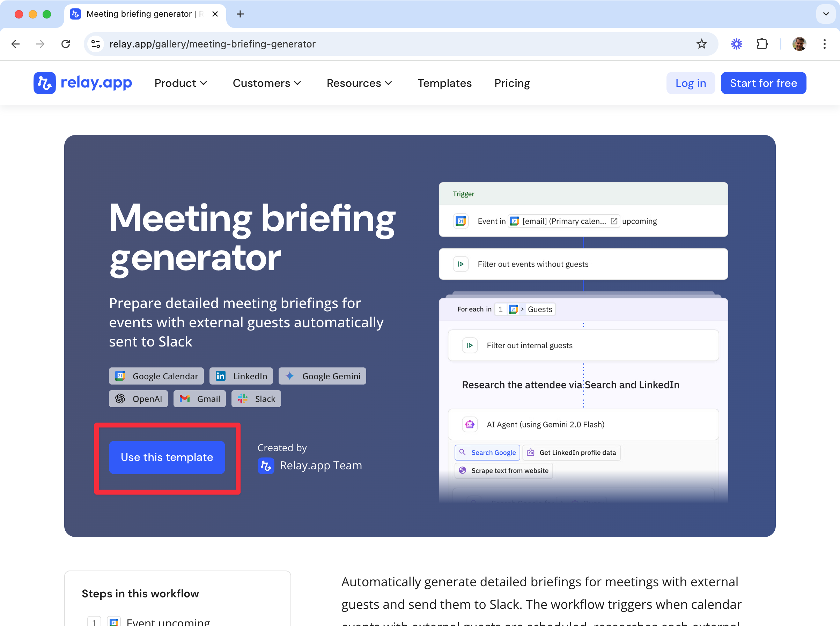This screenshot has width=840, height=626.
Task: Click the Log in button
Action: click(690, 83)
